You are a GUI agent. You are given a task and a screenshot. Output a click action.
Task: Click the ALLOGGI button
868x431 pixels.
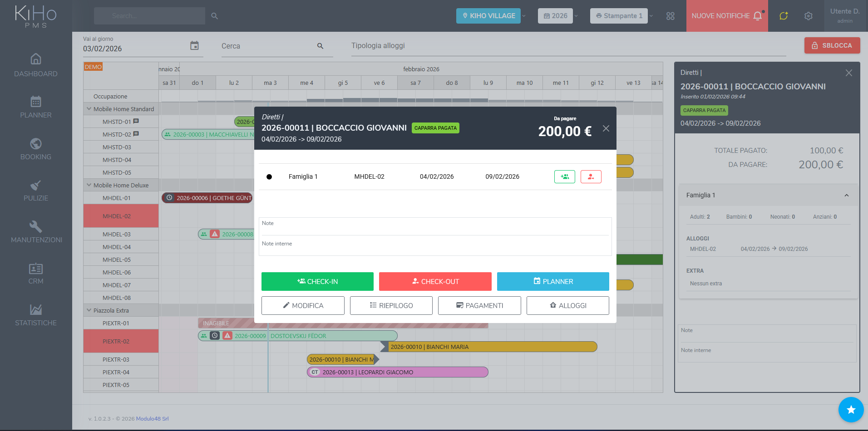point(568,305)
